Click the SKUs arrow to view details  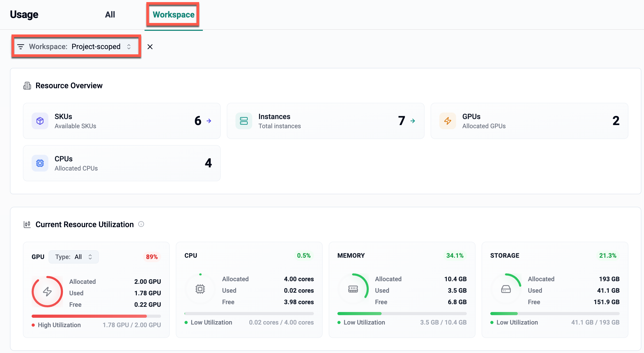[x=209, y=121]
